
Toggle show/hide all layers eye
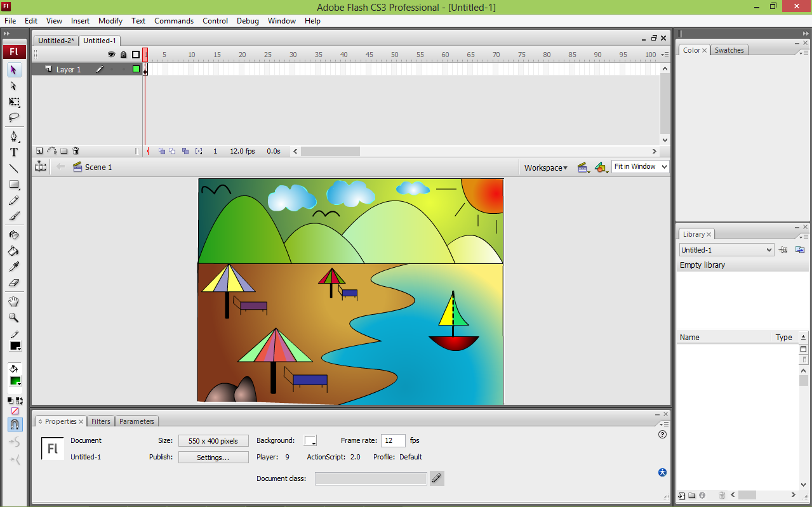[111, 55]
